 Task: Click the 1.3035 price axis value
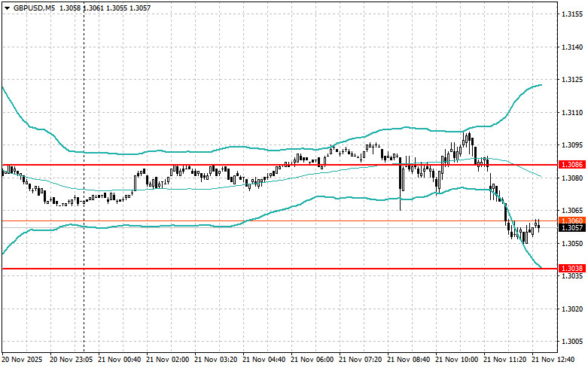[572, 276]
